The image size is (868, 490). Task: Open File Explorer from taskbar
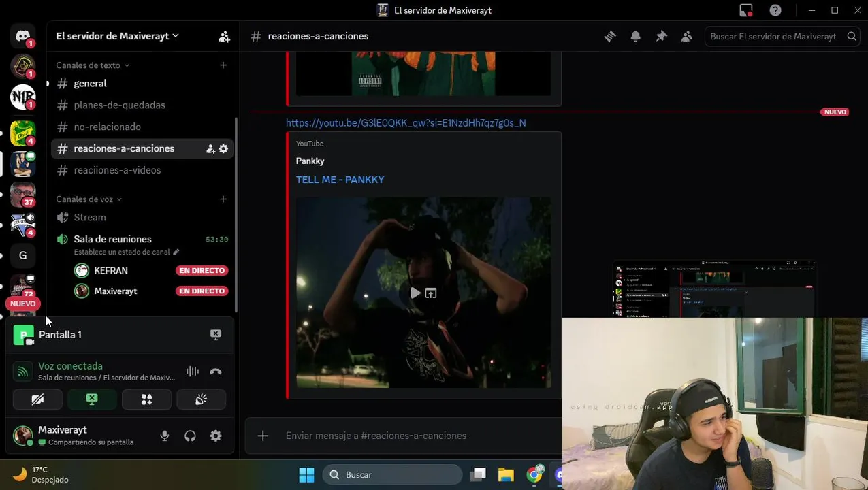[x=506, y=475]
